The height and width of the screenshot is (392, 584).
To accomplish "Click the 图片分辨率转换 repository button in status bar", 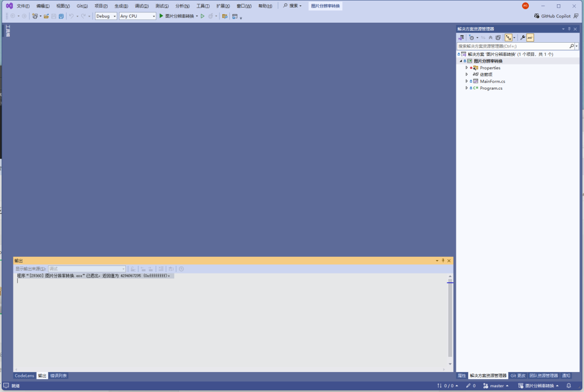I will pyautogui.click(x=538, y=386).
